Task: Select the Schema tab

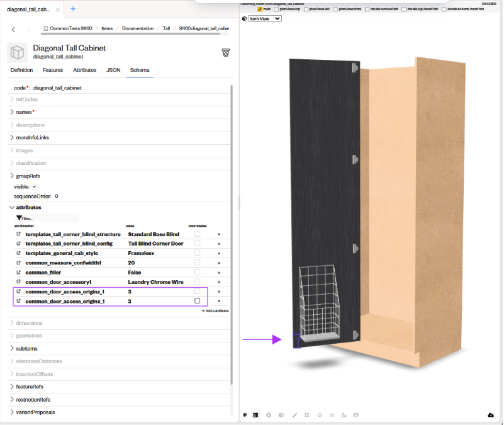Action: click(140, 70)
